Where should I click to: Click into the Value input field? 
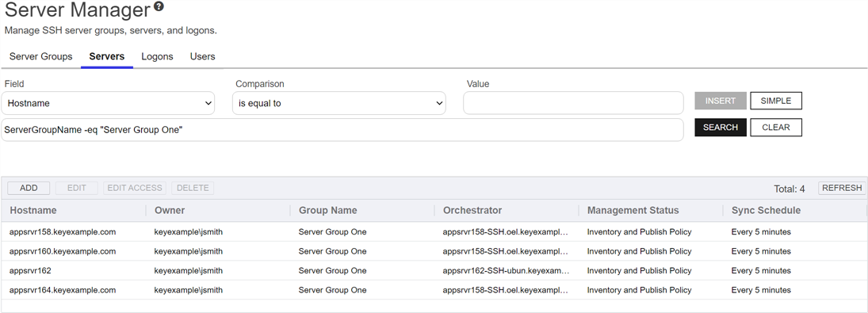click(573, 103)
